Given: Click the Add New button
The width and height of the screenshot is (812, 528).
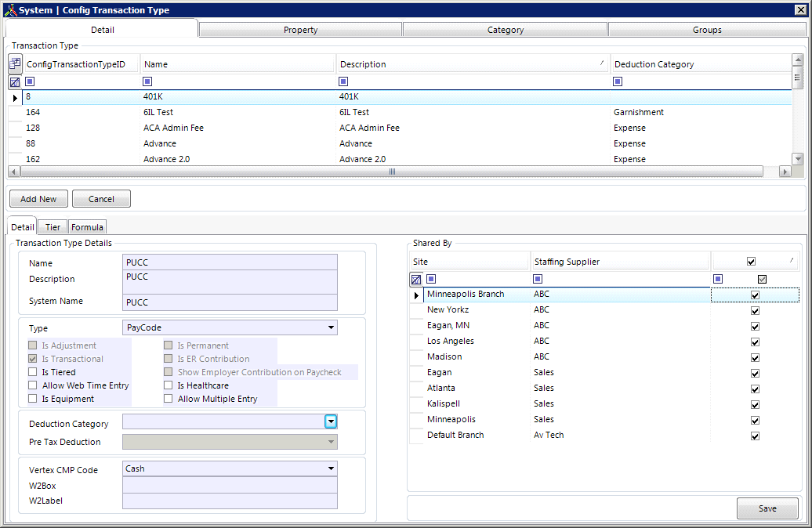Looking at the screenshot, I should (38, 199).
